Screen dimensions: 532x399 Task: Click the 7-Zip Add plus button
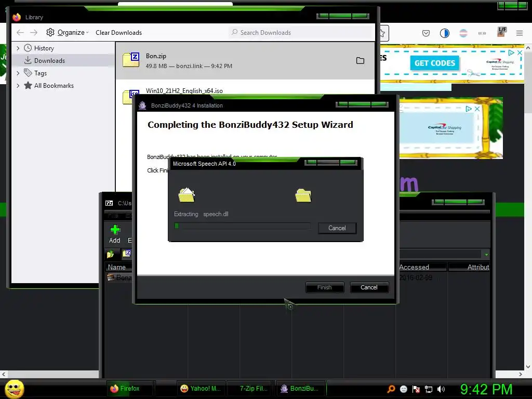tap(115, 234)
